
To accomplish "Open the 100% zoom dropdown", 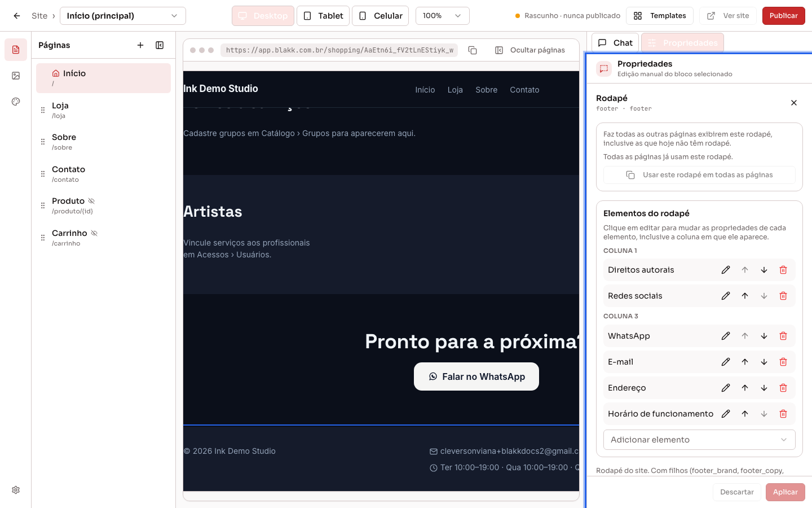I will click(443, 16).
